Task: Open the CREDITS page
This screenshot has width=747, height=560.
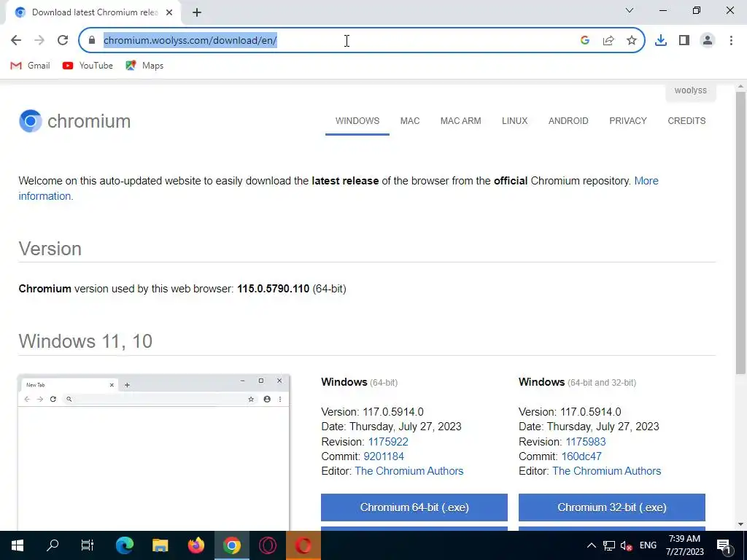Action: tap(686, 121)
